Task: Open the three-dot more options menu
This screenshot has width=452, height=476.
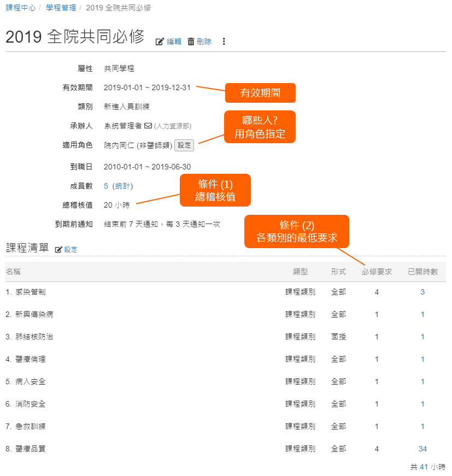Action: click(x=223, y=42)
